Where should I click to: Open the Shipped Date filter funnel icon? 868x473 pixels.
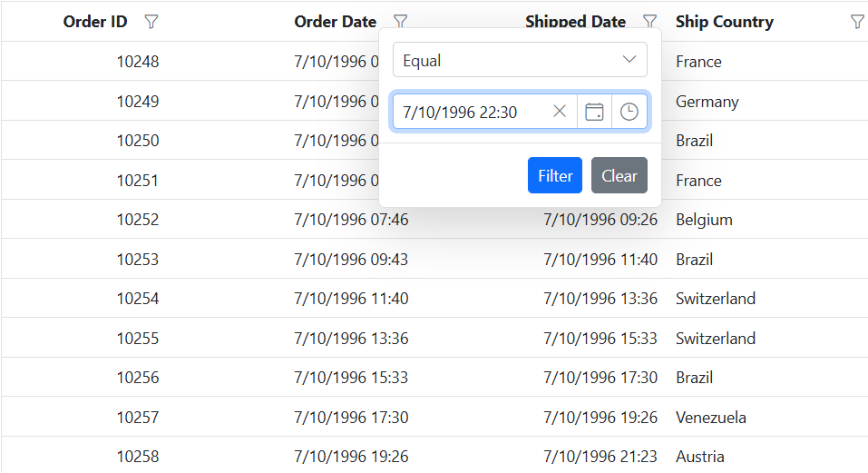649,22
